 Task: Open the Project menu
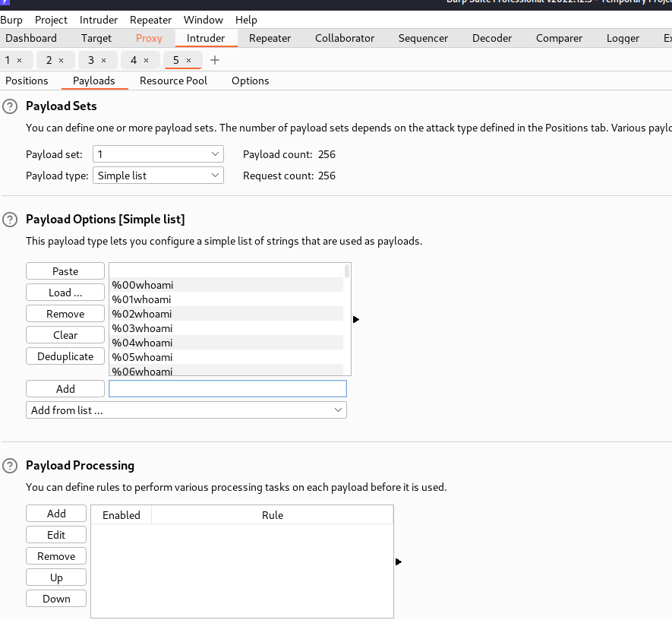pos(51,20)
